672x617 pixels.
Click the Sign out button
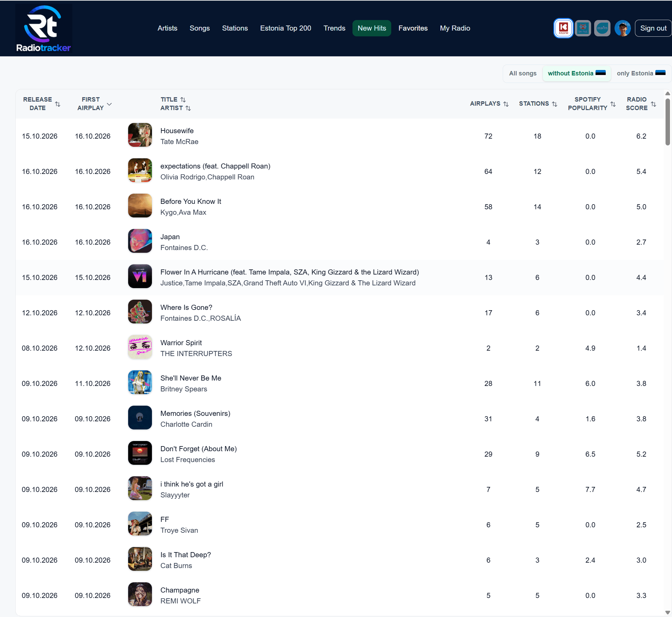(653, 28)
